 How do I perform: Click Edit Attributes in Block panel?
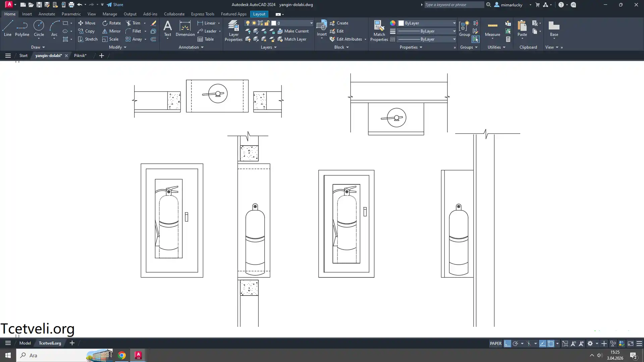pos(349,39)
